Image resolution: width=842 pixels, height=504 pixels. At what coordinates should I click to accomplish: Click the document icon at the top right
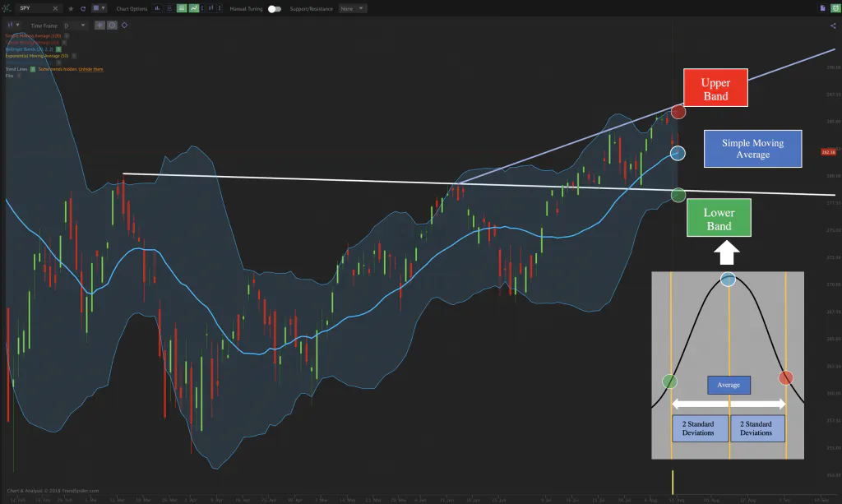[x=822, y=8]
